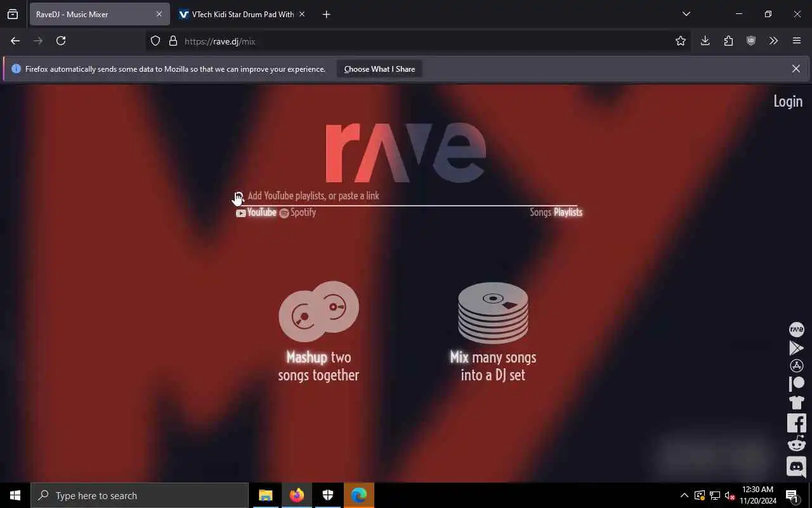Click the uBlock shield extension icon

point(751,41)
